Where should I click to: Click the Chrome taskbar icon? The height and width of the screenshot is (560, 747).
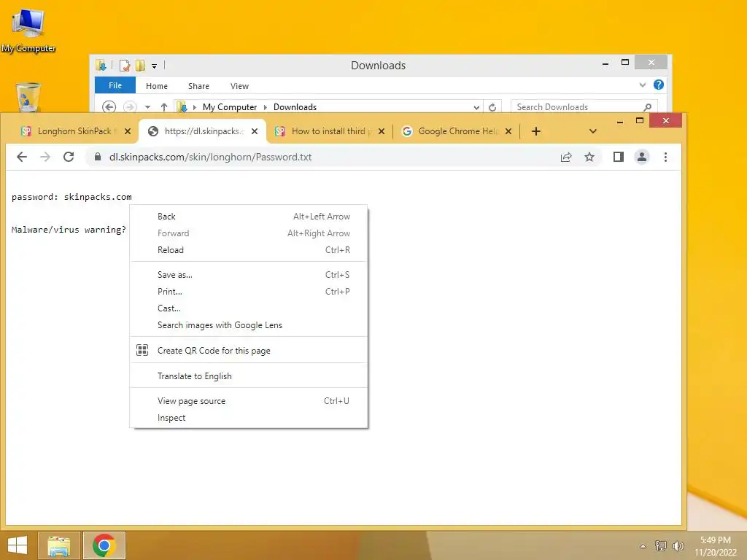click(x=104, y=545)
